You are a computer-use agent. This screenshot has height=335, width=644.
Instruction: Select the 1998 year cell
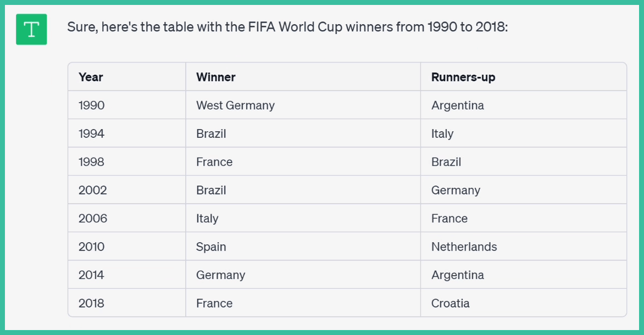pyautogui.click(x=91, y=162)
